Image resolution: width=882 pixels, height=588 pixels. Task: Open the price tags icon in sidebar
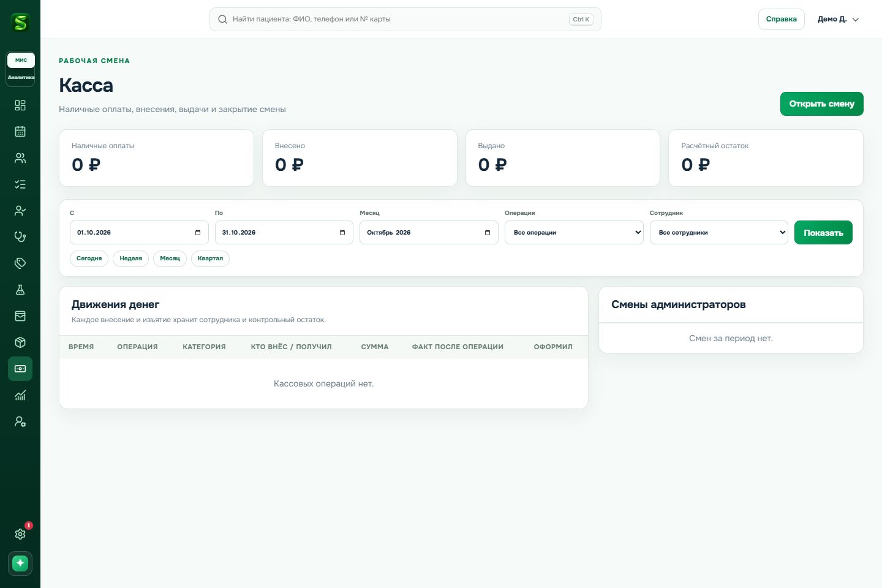pos(20,263)
